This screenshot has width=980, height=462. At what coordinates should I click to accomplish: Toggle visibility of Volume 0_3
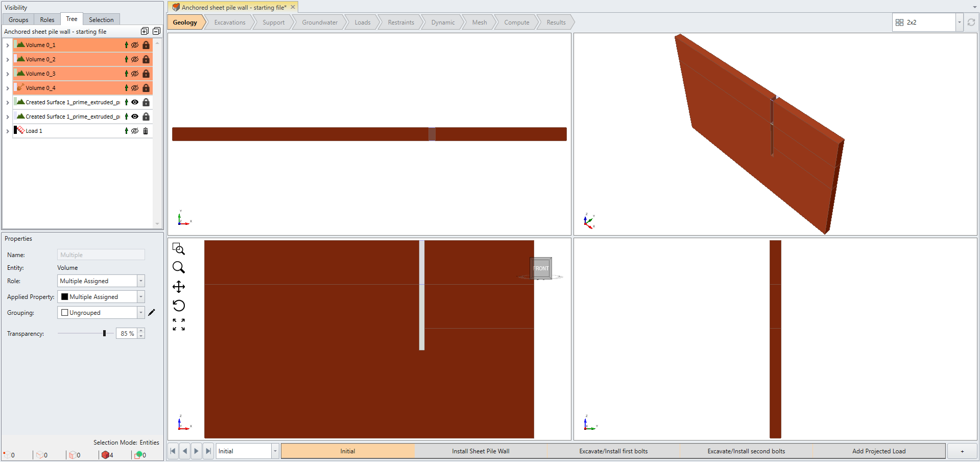coord(135,74)
